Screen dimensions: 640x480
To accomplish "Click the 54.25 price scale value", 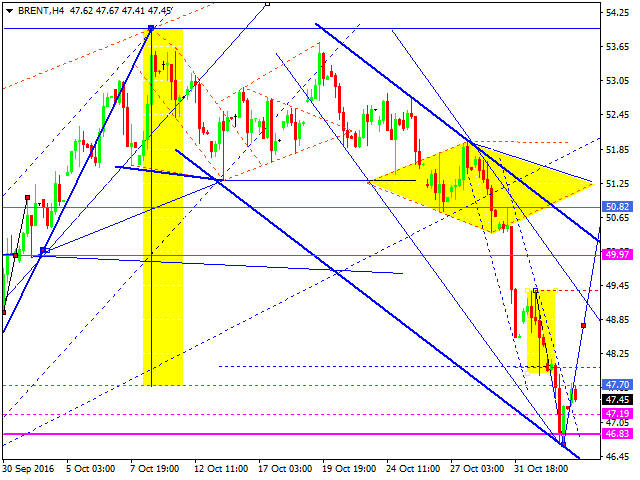I will 618,13.
